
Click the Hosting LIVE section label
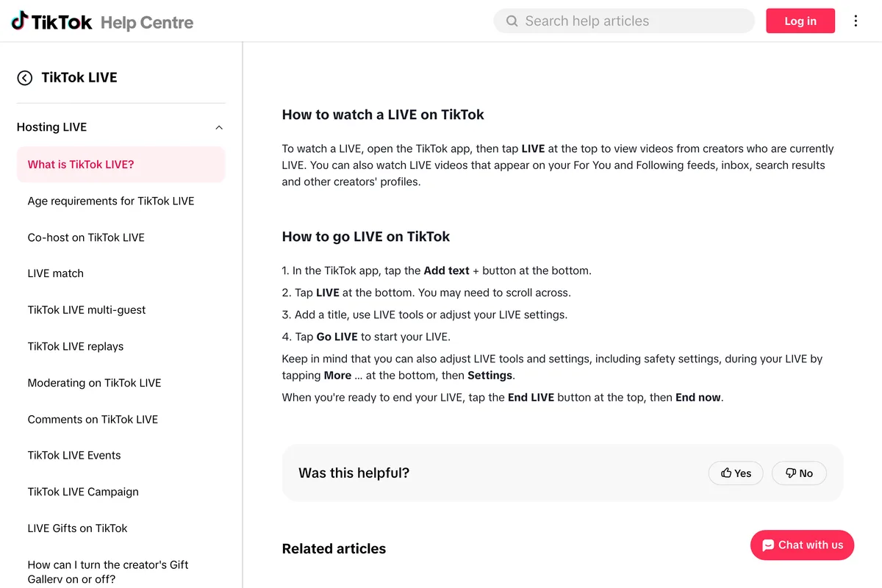tap(51, 127)
